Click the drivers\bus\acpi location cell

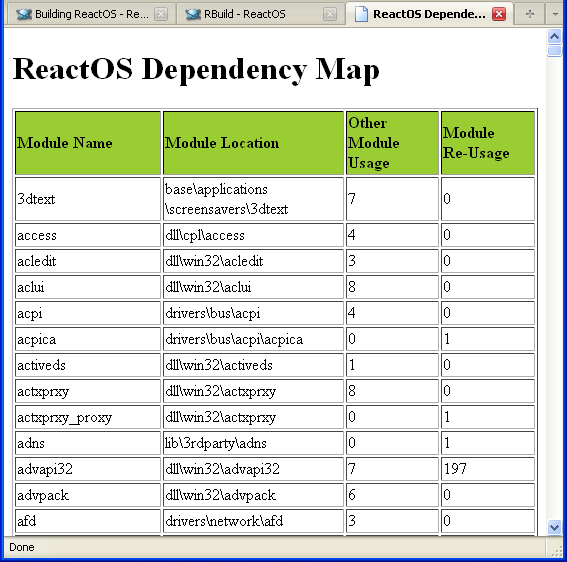tap(253, 313)
